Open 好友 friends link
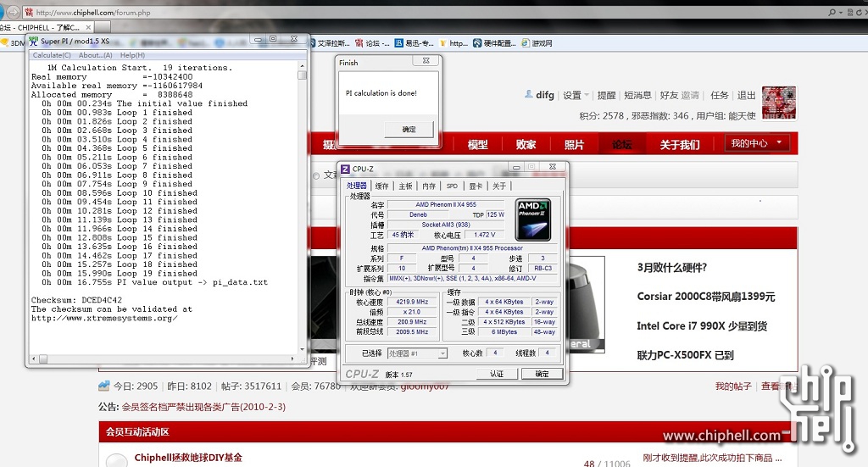This screenshot has height=467, width=868. pos(669,95)
